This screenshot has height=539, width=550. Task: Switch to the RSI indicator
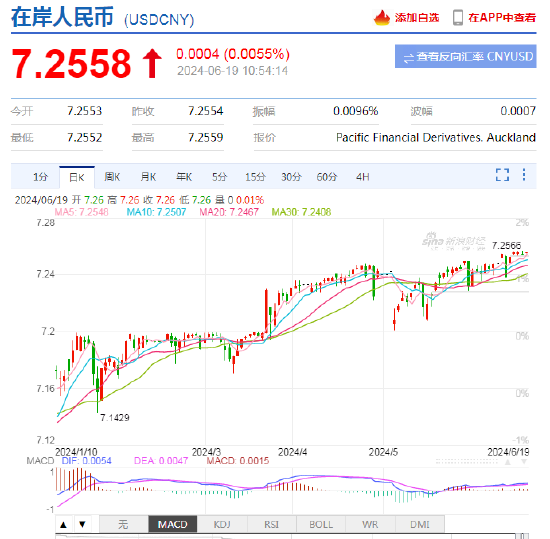(x=271, y=525)
